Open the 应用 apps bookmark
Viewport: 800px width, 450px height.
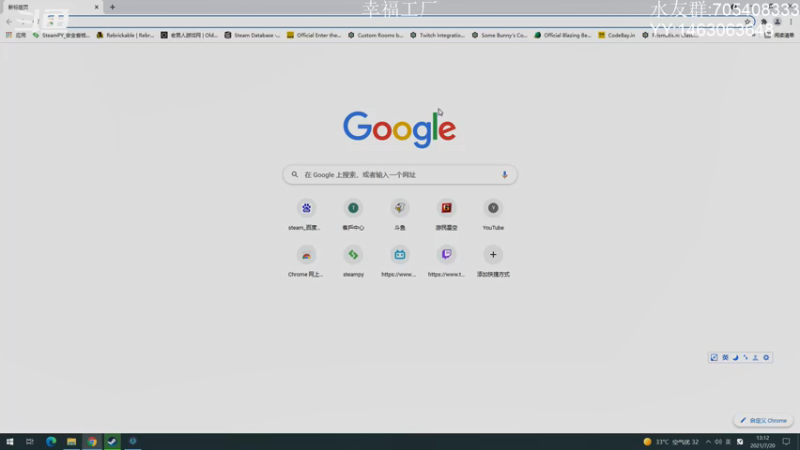(x=16, y=35)
